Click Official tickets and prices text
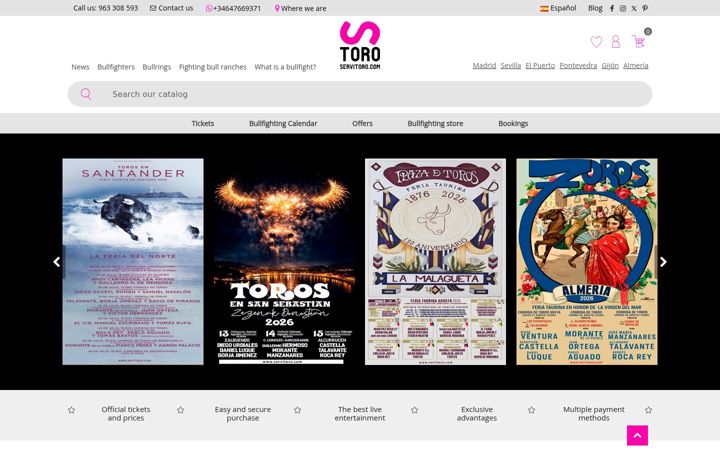This screenshot has width=720, height=450. 126,414
